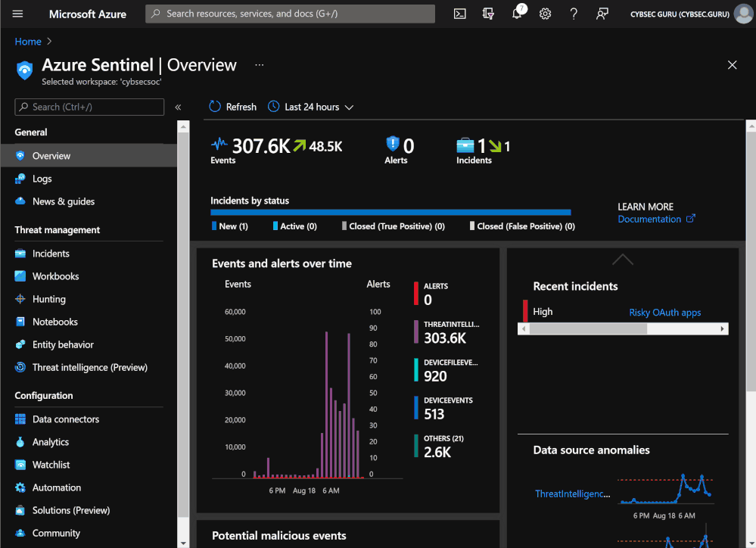Click the sidebar scroll down arrow
This screenshot has width=756, height=548.
coord(183,543)
